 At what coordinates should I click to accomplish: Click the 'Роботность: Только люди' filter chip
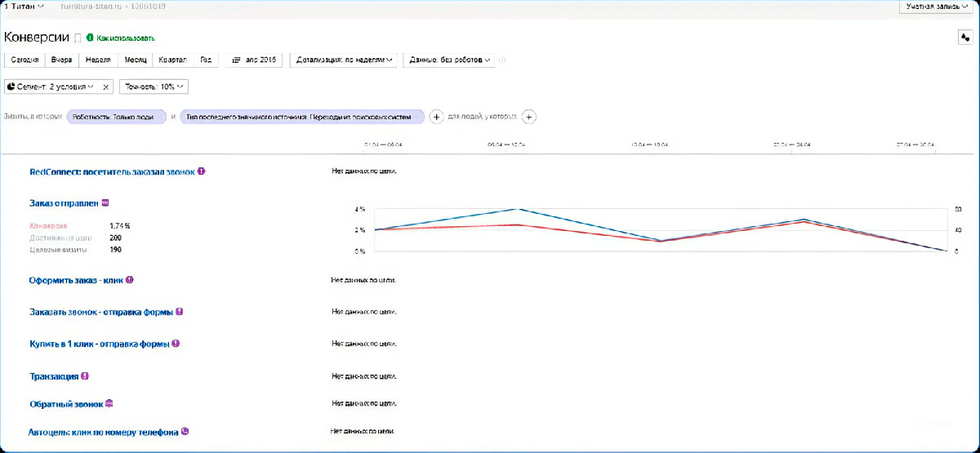(116, 117)
